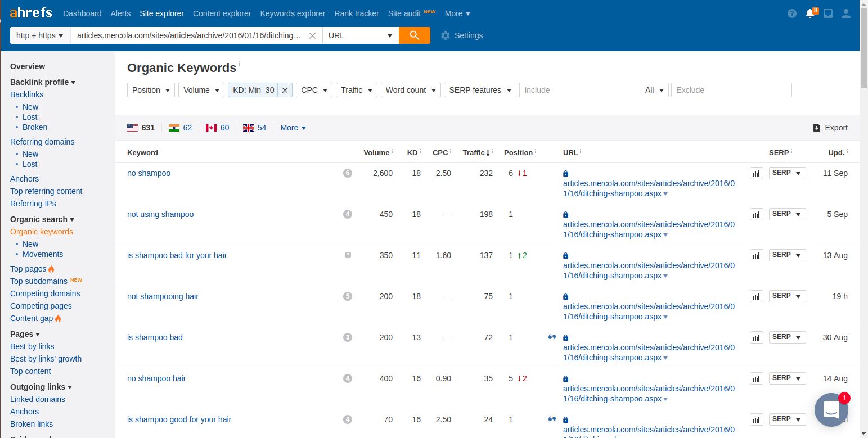The height and width of the screenshot is (438, 868).
Task: Open the More top menu
Action: click(x=457, y=13)
